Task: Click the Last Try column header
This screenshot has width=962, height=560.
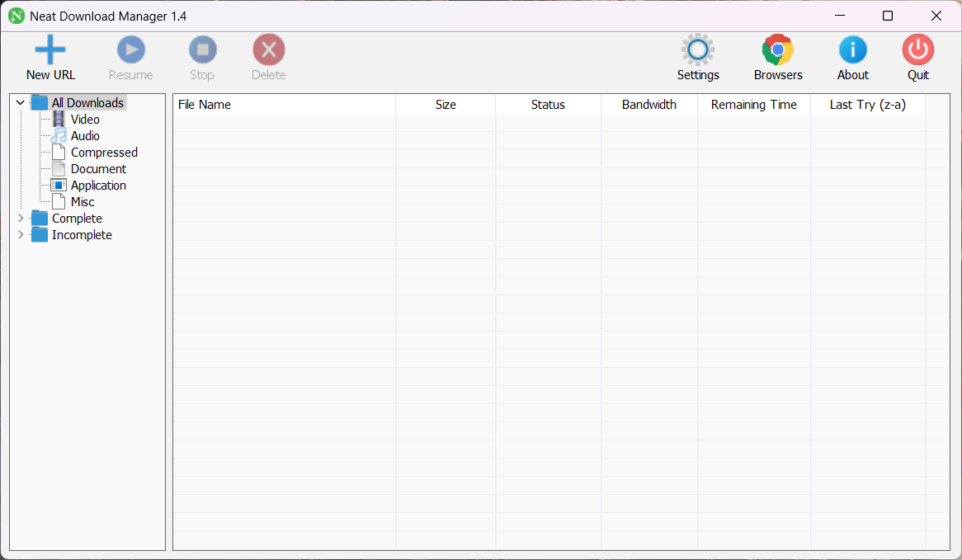Action: click(867, 105)
